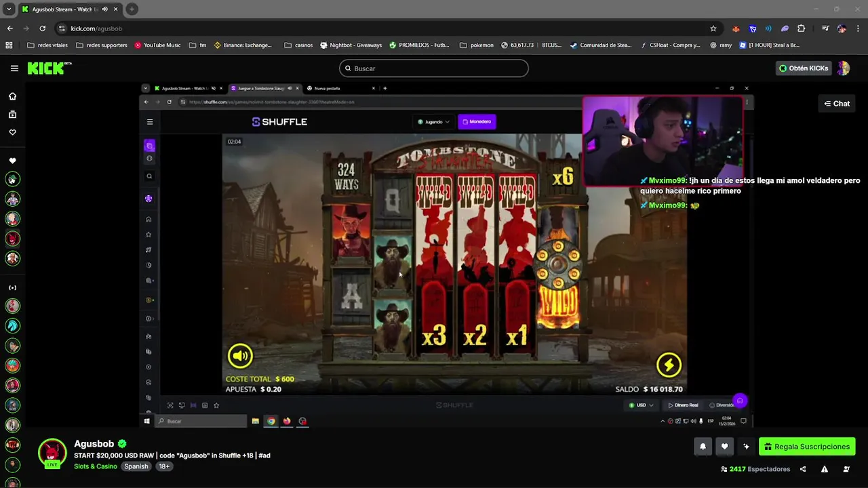Viewport: 868px width, 488px height.
Task: Open the media control icon in toolbar
Action: coord(825,28)
